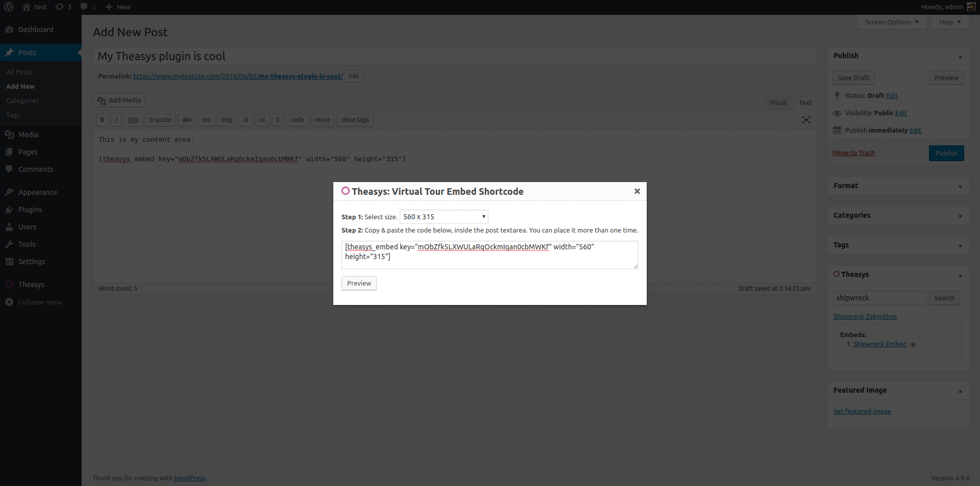Collapse the Publish panel
980x486 pixels.
tap(960, 56)
